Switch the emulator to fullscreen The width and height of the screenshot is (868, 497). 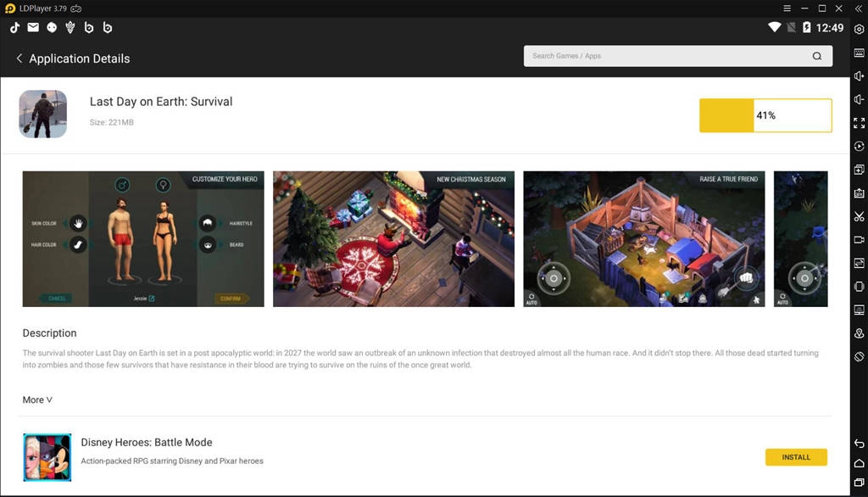(x=860, y=122)
